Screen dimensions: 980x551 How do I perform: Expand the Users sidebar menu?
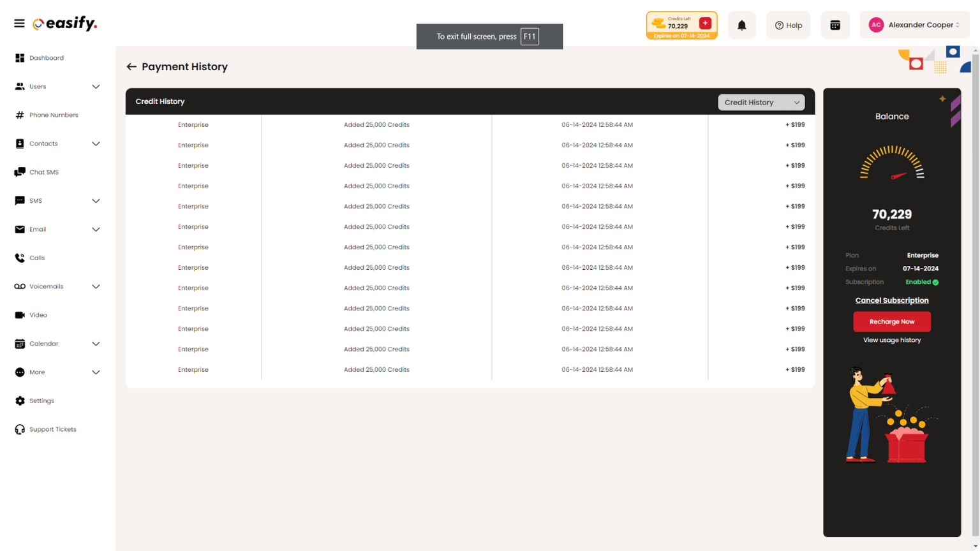pos(57,87)
